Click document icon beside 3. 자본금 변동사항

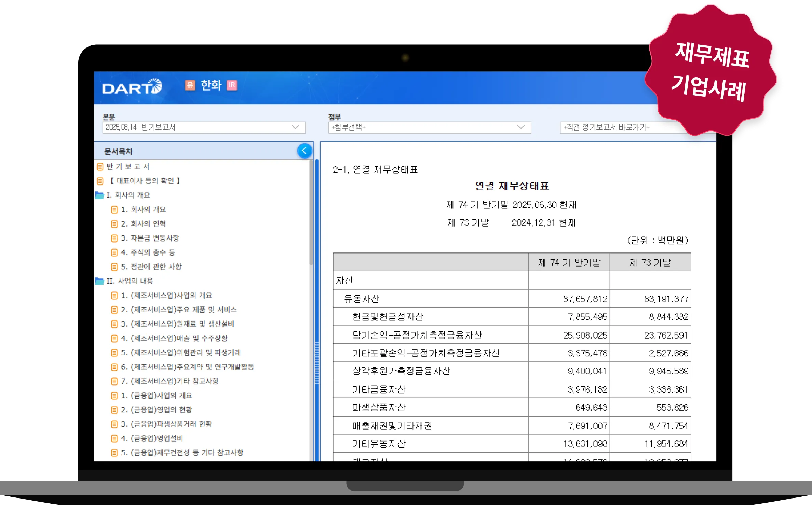(114, 238)
